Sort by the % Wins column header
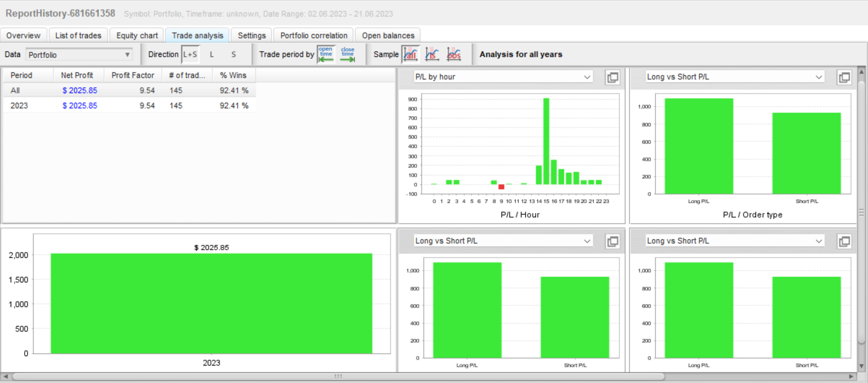The image size is (868, 383). pos(233,75)
